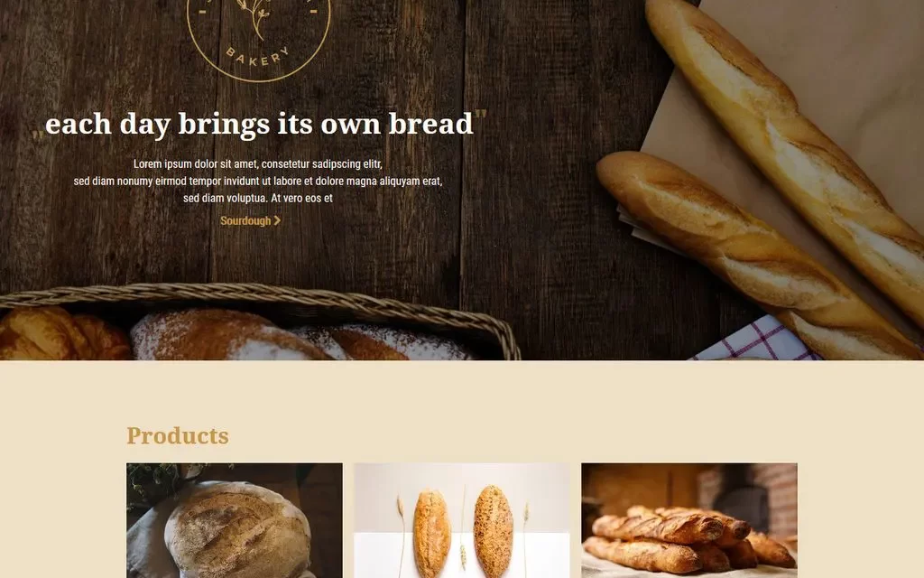Click the 'sed diam nonumy eirmod' text line
Screen dimensions: 924x578
coord(257,181)
